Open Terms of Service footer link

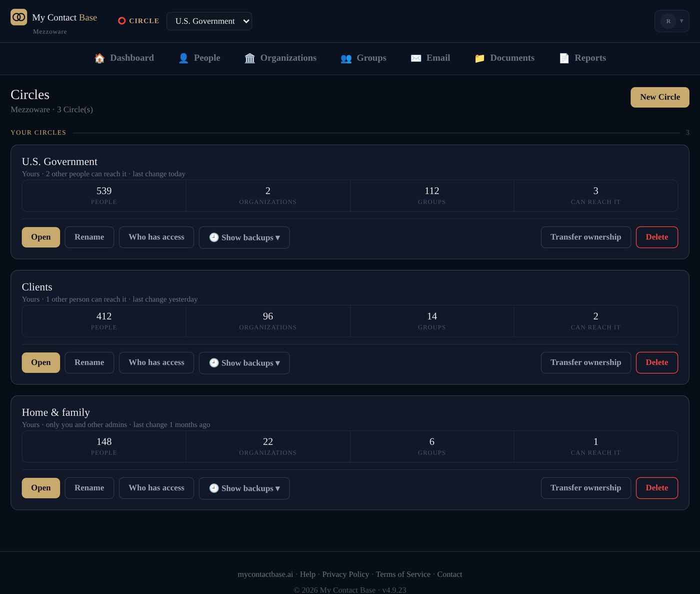pos(403,574)
